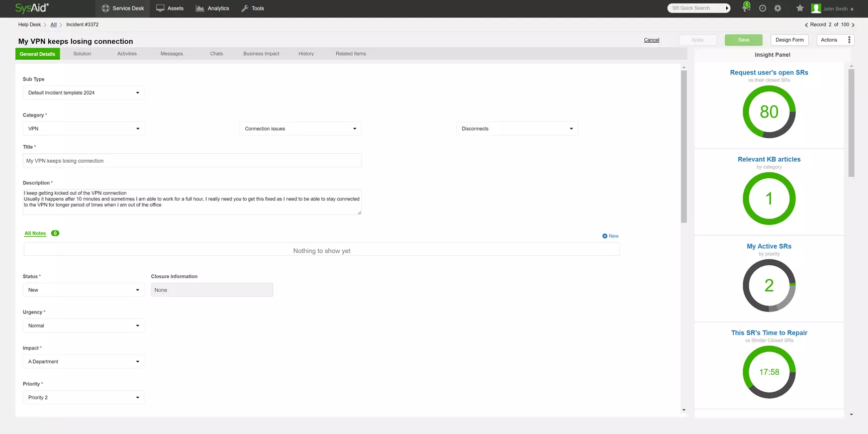Switch to the Activities tab
868x434 pixels.
click(127, 54)
